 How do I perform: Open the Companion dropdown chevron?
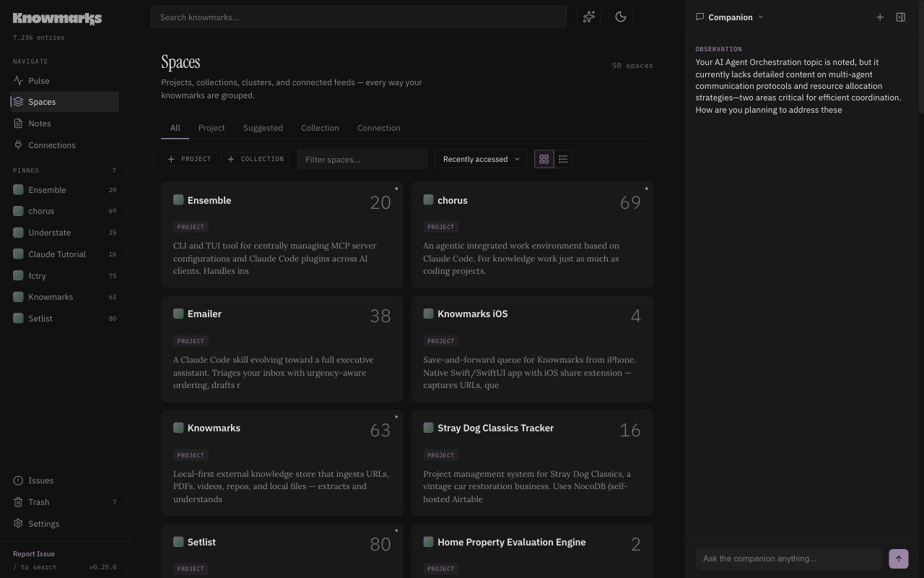[761, 17]
